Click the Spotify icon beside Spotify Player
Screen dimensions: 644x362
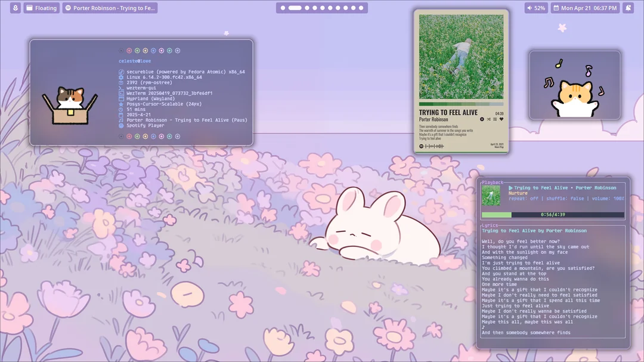[121, 126]
